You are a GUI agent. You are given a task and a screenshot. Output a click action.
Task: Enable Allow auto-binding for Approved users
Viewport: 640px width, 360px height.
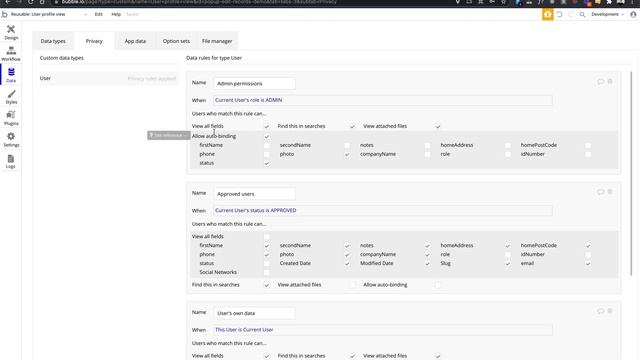pos(438,285)
